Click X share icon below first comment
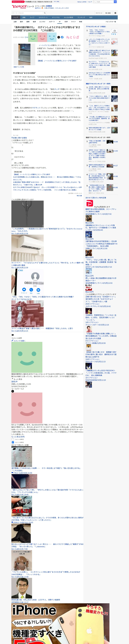129x644 pixels. pos(13,391)
